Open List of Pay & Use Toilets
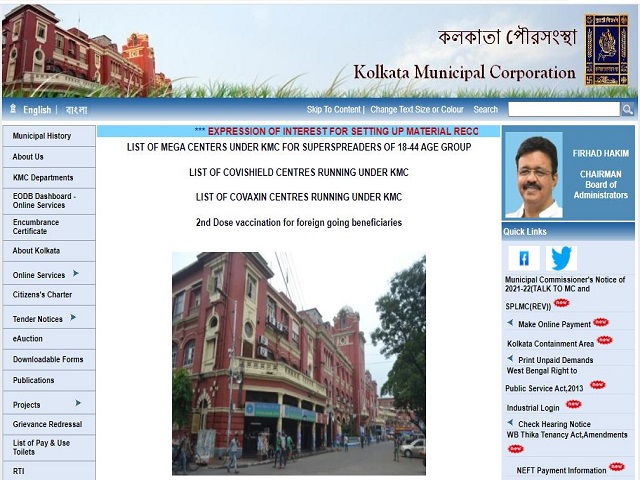 point(49,447)
